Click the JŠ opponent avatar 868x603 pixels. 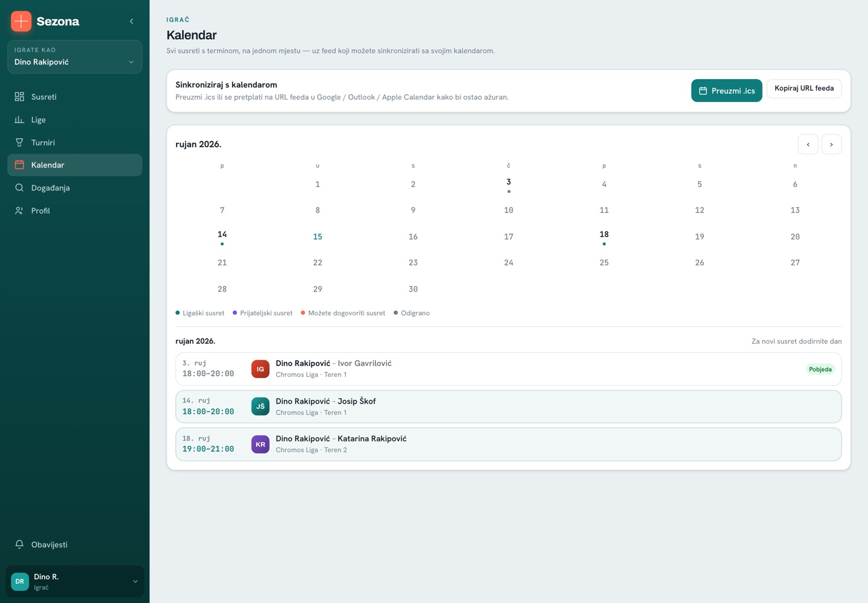tap(260, 406)
